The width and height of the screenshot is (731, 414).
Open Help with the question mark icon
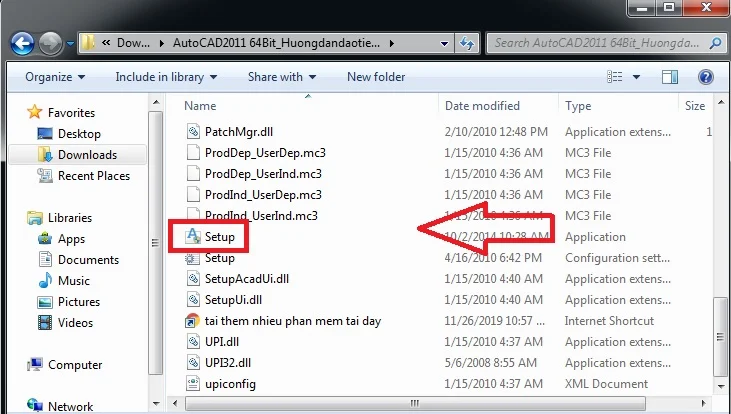706,77
